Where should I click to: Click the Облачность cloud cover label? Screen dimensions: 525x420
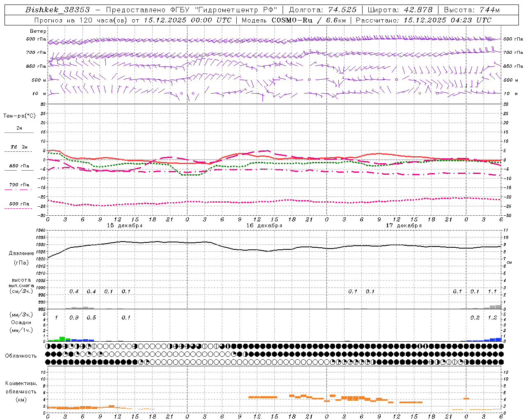point(21,356)
